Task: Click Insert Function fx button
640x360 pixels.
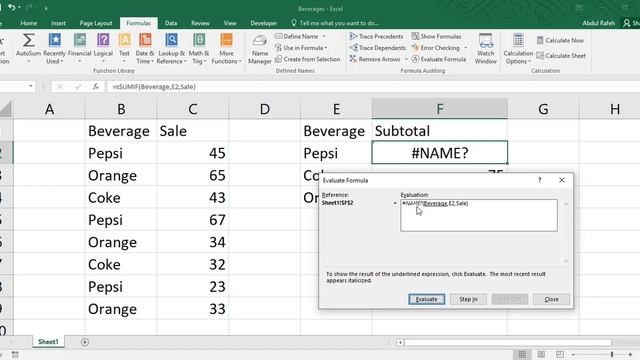Action: (x=96, y=87)
